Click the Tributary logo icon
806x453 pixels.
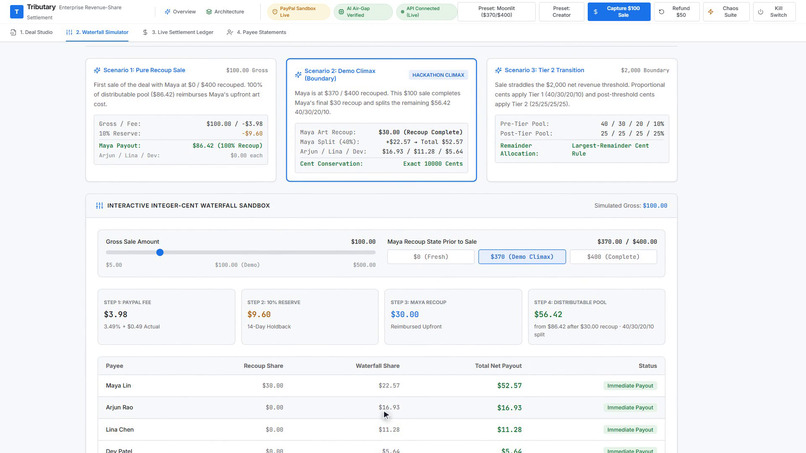pyautogui.click(x=16, y=11)
